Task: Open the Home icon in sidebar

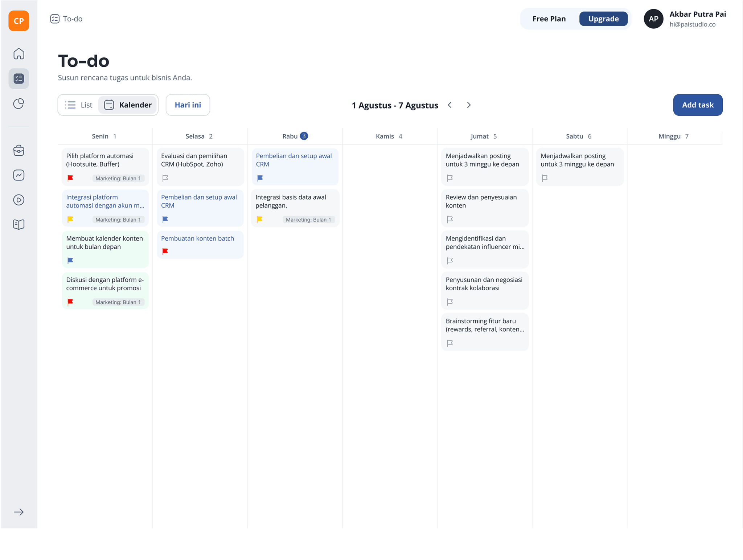Action: (x=19, y=54)
